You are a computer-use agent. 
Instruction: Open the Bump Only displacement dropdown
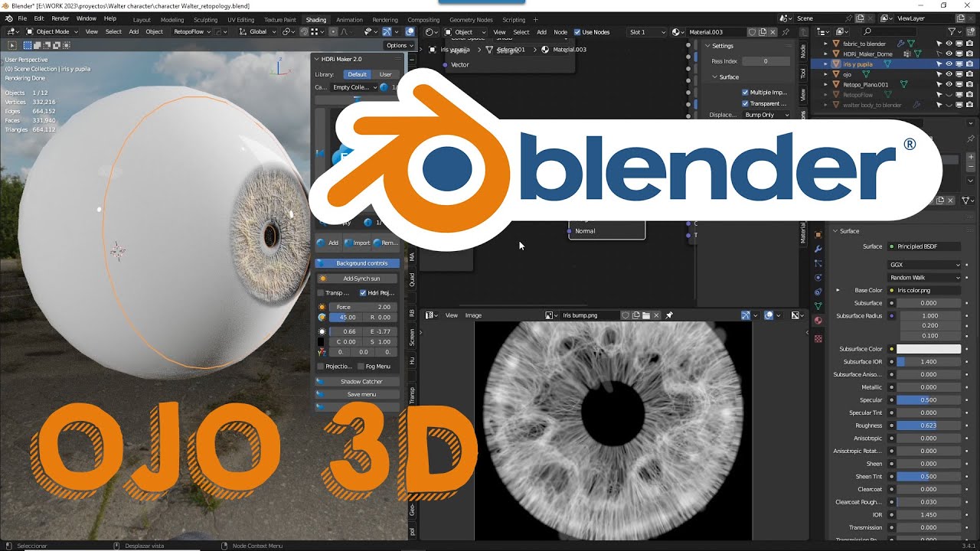pyautogui.click(x=767, y=115)
